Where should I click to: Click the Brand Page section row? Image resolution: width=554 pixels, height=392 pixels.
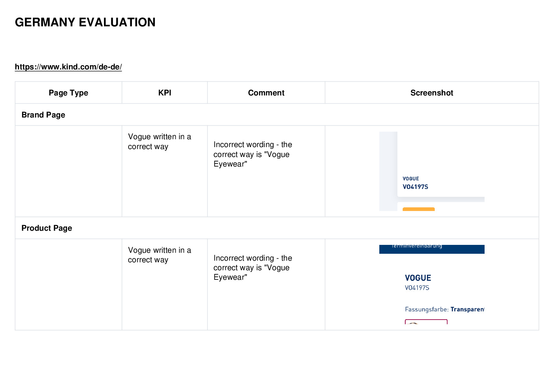[x=277, y=115]
